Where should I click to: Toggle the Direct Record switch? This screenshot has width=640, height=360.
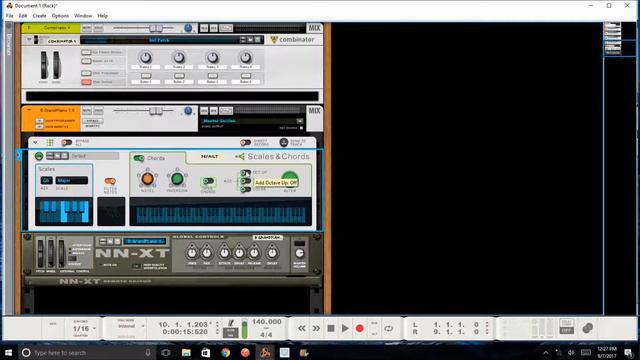(245, 142)
